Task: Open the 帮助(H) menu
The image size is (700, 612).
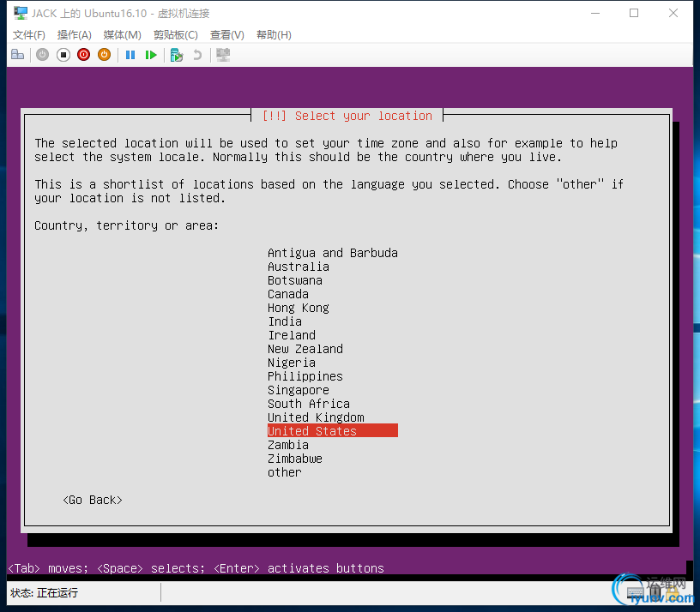Action: (x=274, y=35)
